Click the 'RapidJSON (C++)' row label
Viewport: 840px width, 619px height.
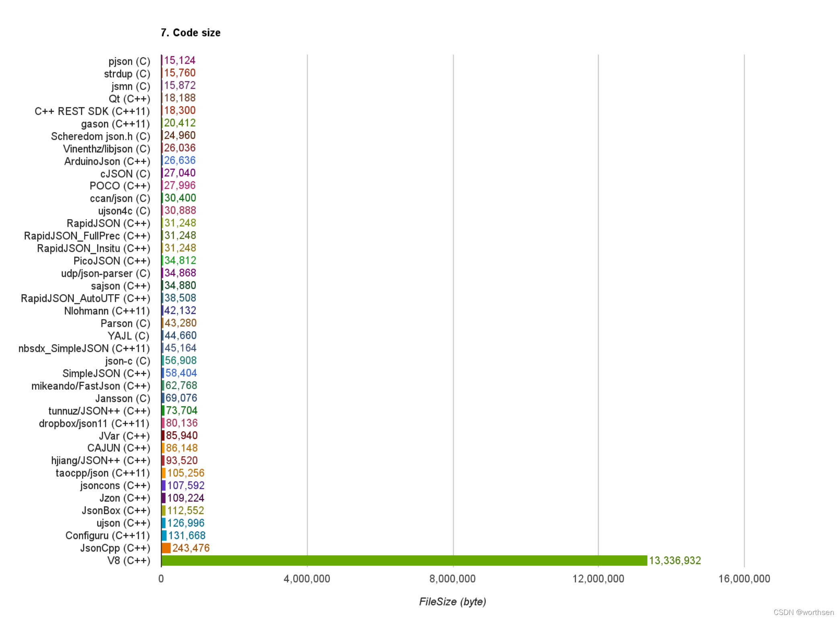coord(108,223)
